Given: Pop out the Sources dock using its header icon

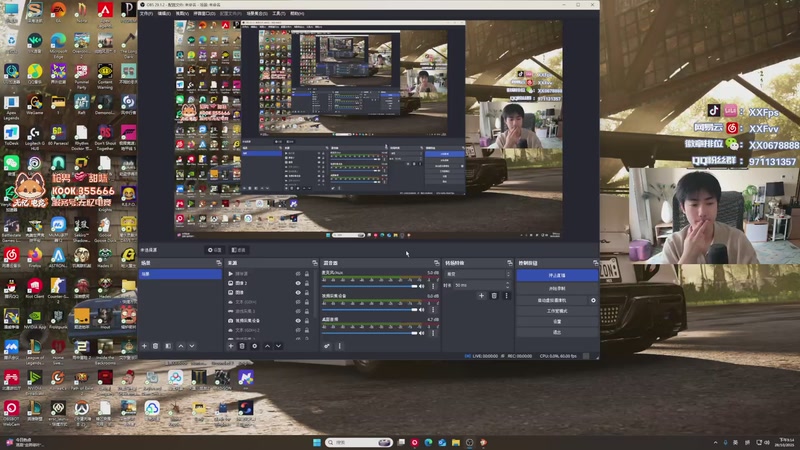Looking at the screenshot, I should pos(314,263).
